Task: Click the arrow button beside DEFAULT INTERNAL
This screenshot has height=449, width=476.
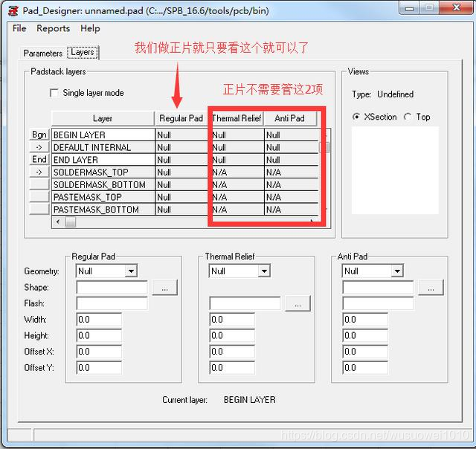Action: tap(39, 147)
